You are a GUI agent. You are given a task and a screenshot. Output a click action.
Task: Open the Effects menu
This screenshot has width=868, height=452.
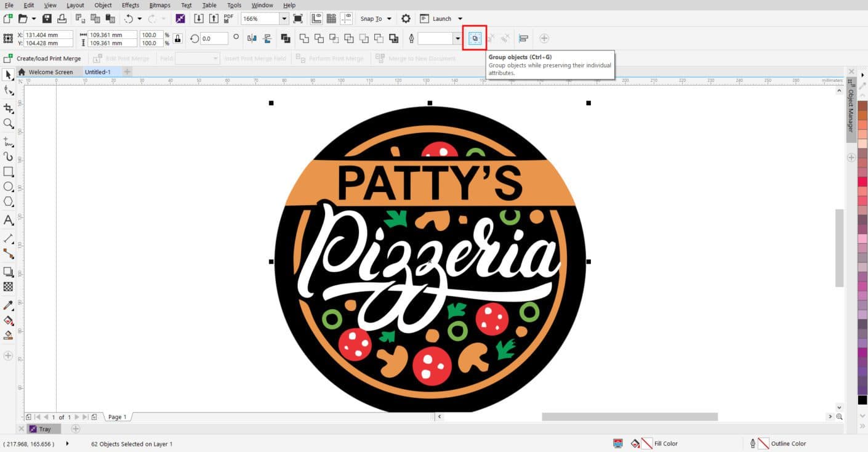pos(130,5)
